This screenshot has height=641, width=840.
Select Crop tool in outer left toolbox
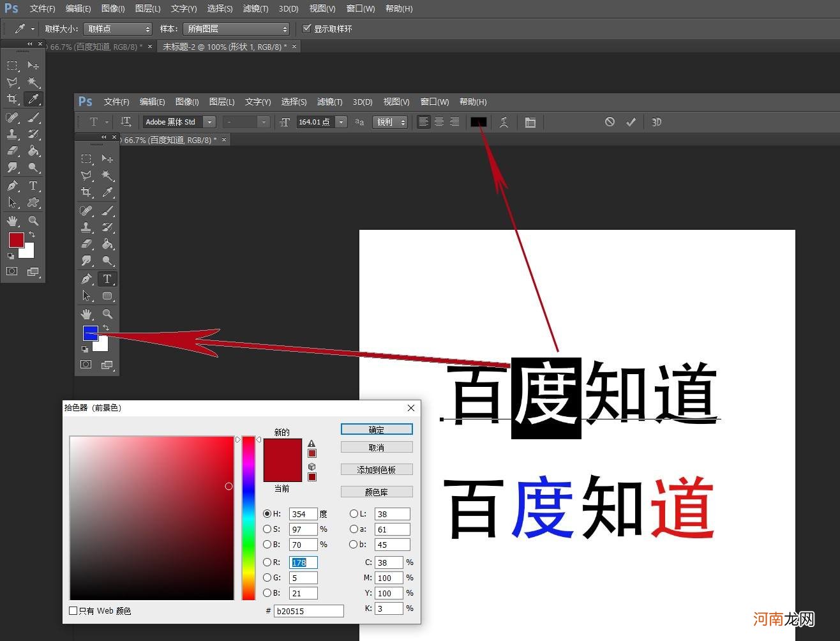[x=12, y=99]
